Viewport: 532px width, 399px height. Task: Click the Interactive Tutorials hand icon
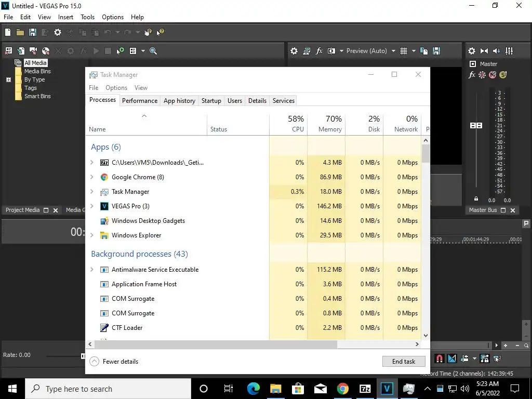[x=148, y=32]
